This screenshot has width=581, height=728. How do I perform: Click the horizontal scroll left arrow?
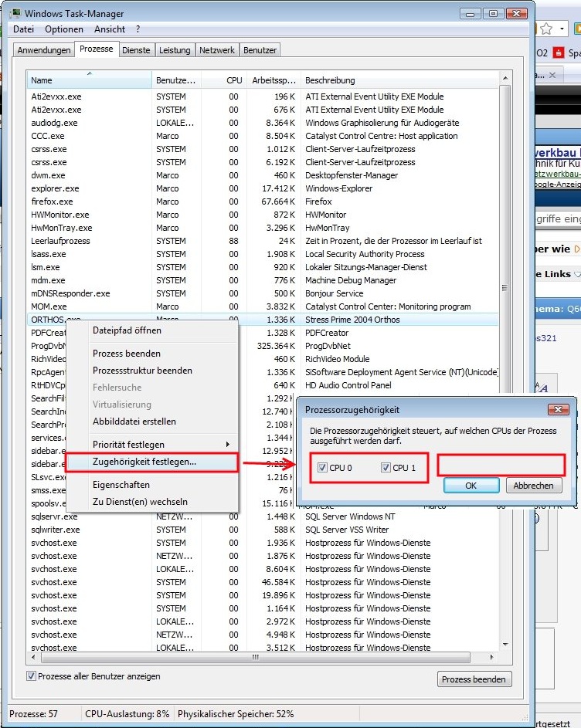pyautogui.click(x=33, y=657)
